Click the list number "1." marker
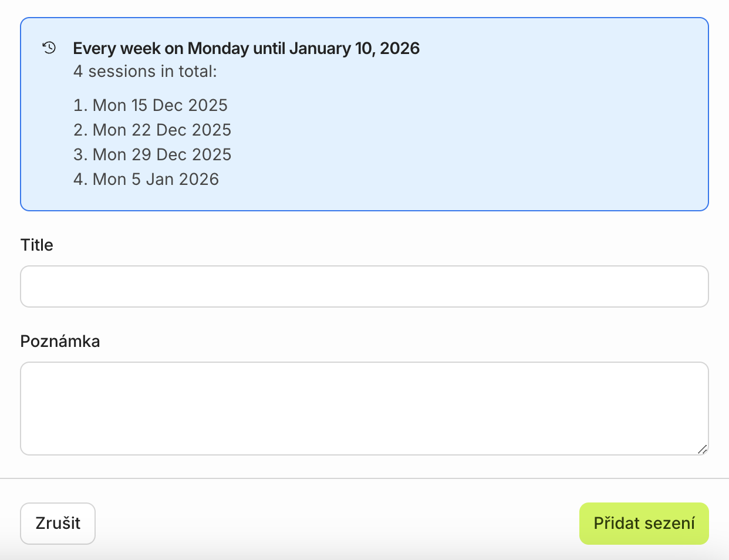Viewport: 729px width, 560px height. click(80, 106)
